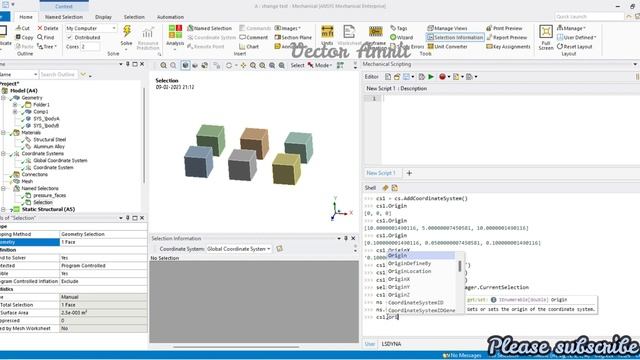Insert a Section Plane from the ribbon
The height and width of the screenshot is (360, 640).
[x=293, y=37]
